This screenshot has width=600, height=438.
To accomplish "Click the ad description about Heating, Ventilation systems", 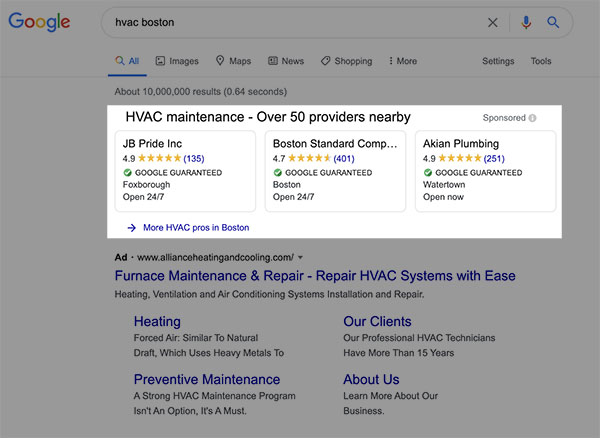I will (269, 295).
